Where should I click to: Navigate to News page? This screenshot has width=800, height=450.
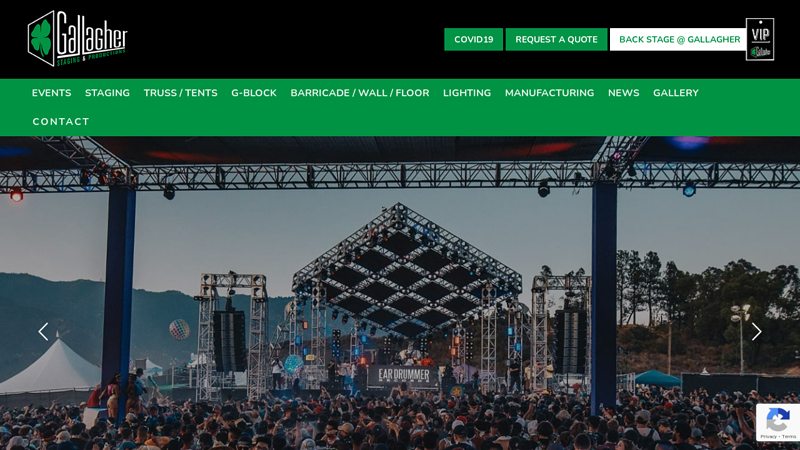(623, 93)
